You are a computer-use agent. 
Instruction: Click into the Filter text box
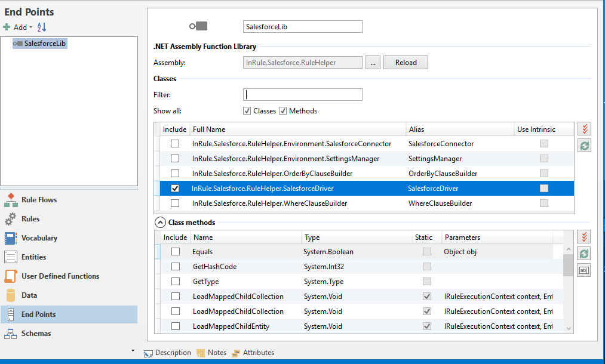click(302, 94)
